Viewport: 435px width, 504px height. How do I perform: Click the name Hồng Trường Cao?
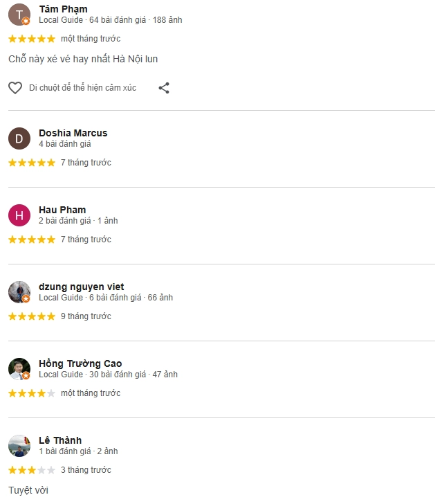pos(80,363)
